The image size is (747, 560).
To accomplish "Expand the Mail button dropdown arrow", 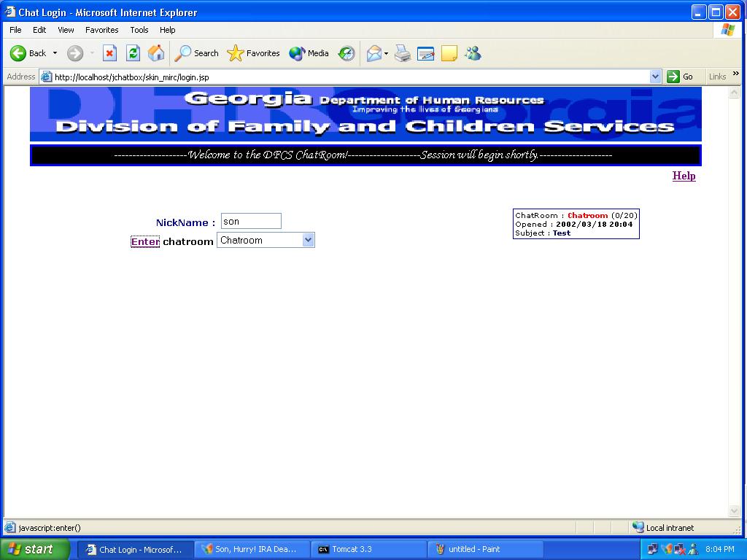I will pos(387,53).
